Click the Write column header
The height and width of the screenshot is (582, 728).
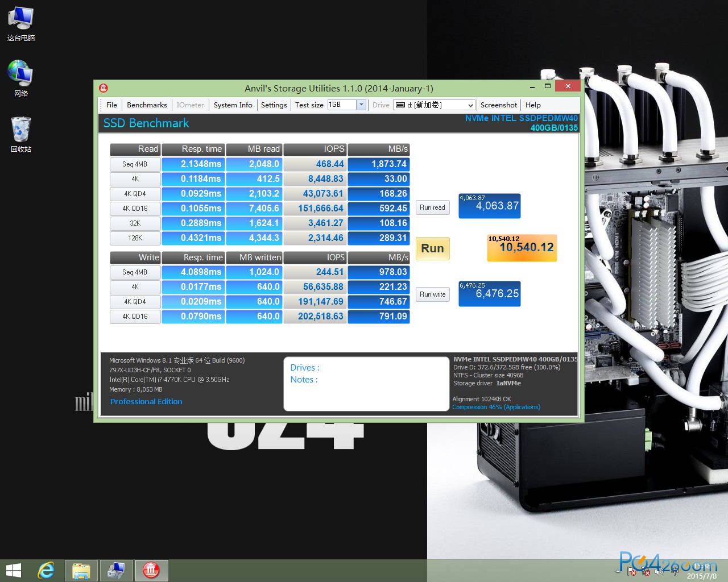pyautogui.click(x=135, y=257)
